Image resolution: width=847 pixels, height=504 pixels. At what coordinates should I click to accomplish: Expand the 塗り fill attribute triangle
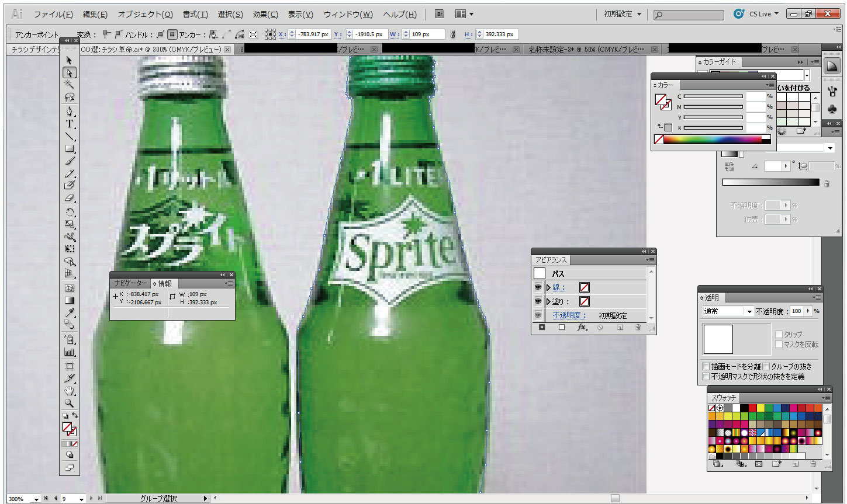pyautogui.click(x=548, y=301)
